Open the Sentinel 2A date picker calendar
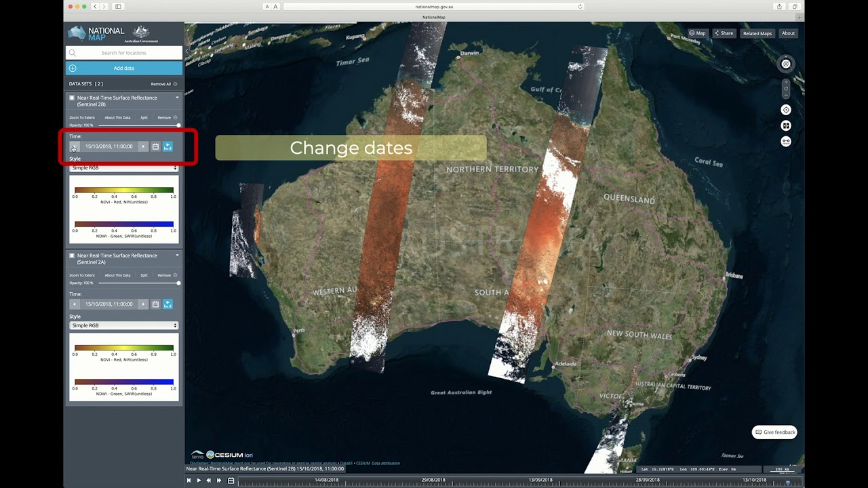The width and height of the screenshot is (868, 488). tap(155, 304)
